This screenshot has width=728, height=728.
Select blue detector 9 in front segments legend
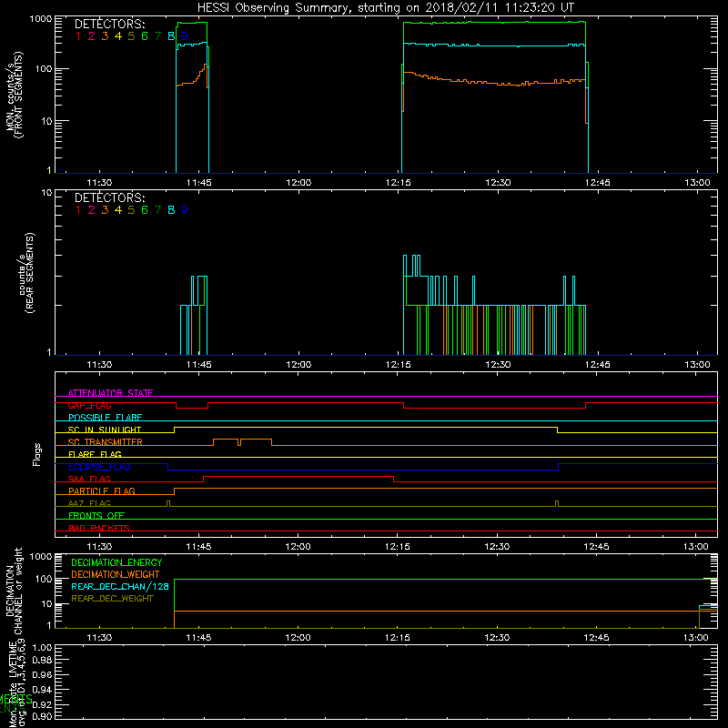[x=185, y=36]
